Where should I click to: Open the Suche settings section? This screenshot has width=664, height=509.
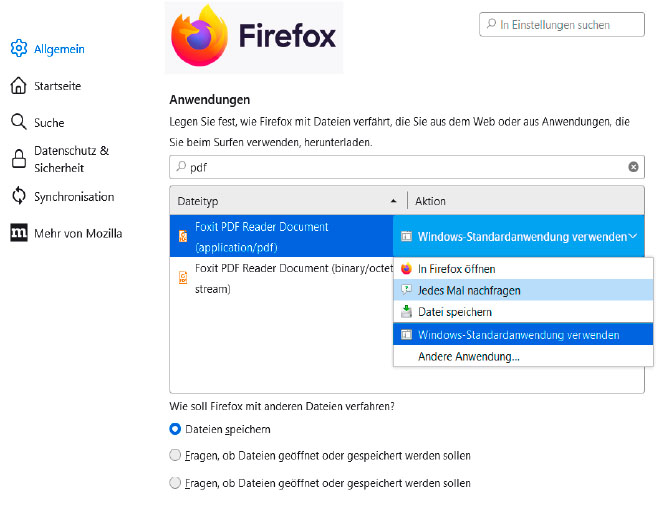click(x=38, y=123)
